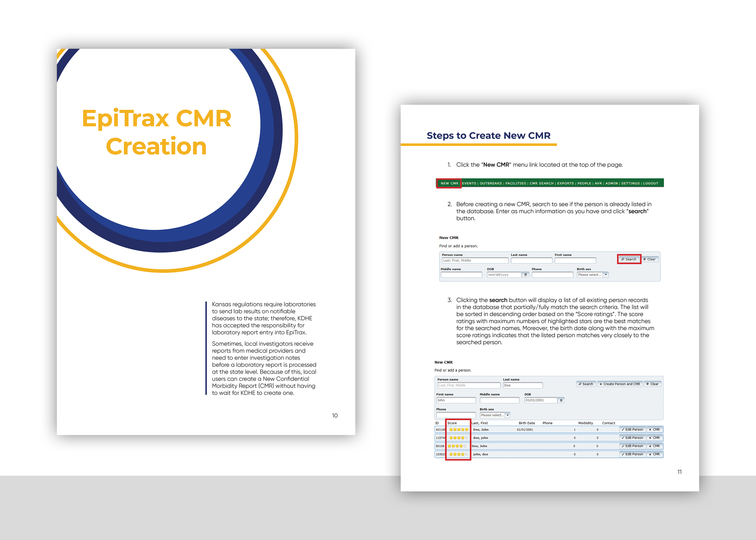Click Clear button beside Create Person and CMR
756x540 pixels.
[653, 384]
